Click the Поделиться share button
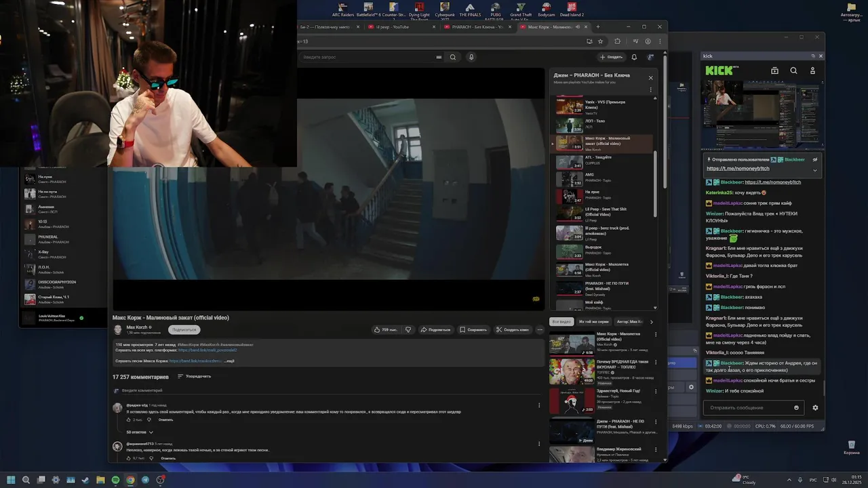The image size is (868, 488). [435, 329]
